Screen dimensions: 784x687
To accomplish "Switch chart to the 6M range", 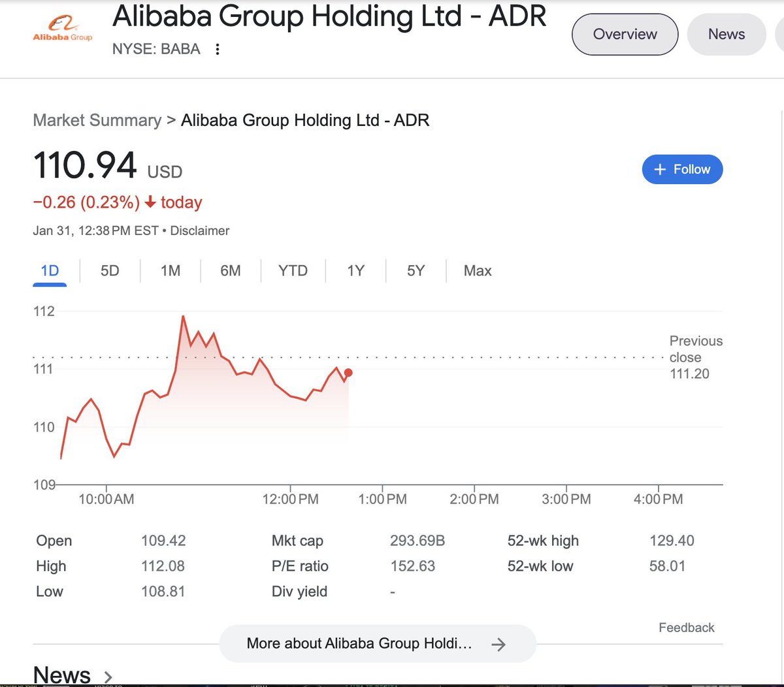I will pos(230,271).
